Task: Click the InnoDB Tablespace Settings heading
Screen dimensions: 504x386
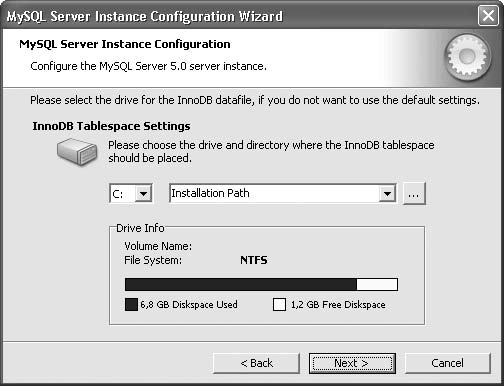Action: tap(111, 126)
